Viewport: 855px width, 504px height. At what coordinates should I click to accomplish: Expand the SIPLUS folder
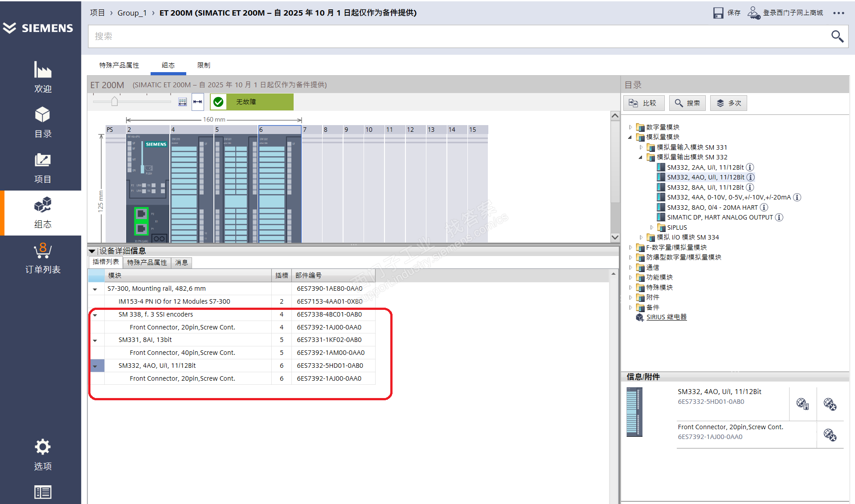(x=651, y=228)
